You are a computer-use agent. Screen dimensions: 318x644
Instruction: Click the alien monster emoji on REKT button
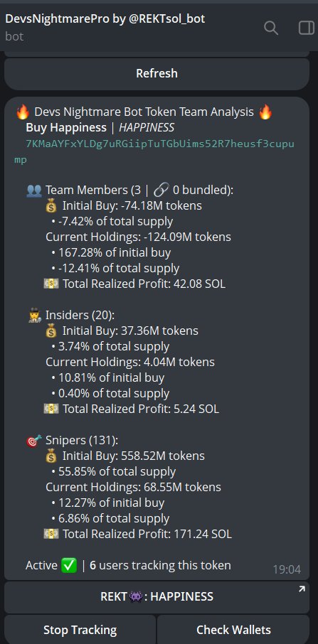click(136, 596)
